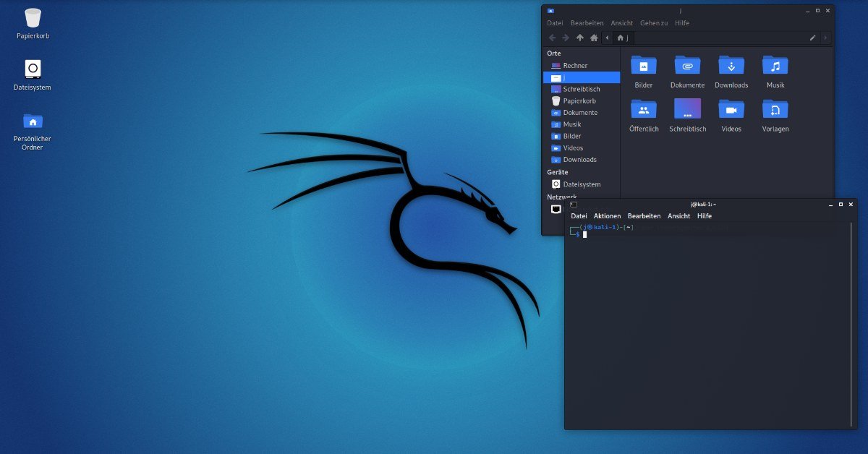Open Musik in the sidebar
868x454 pixels.
pos(582,124)
